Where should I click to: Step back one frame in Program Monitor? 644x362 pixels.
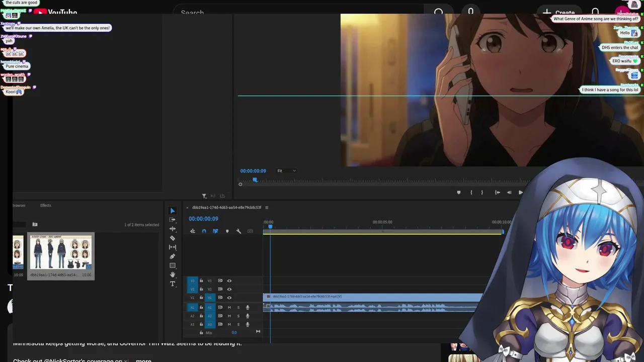point(509,192)
